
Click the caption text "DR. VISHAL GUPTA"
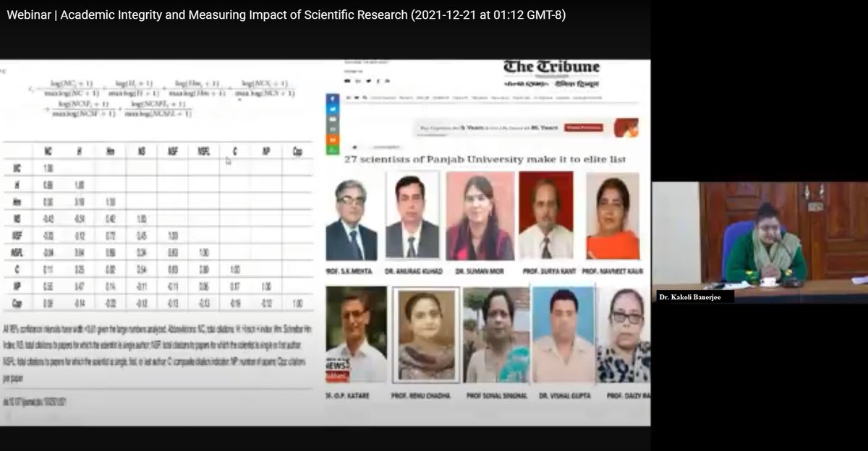click(x=563, y=396)
